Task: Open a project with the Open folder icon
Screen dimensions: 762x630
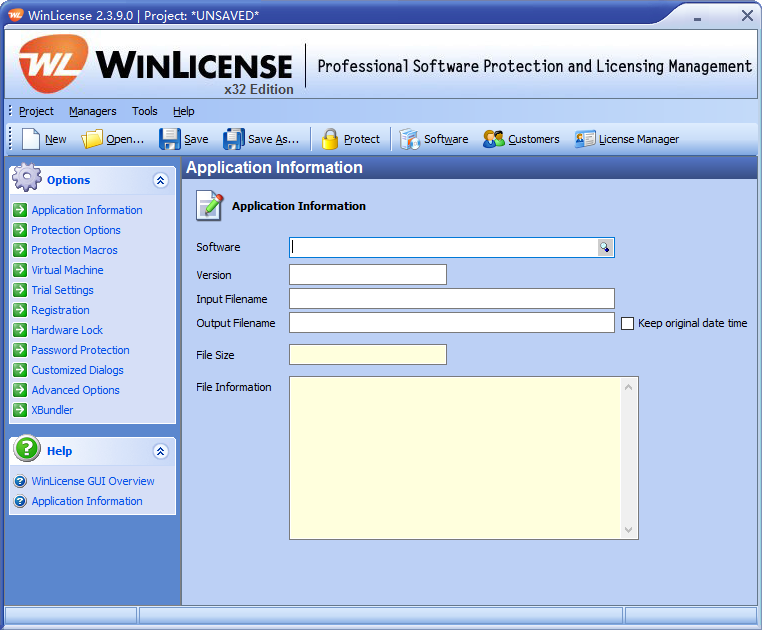Action: click(x=93, y=139)
